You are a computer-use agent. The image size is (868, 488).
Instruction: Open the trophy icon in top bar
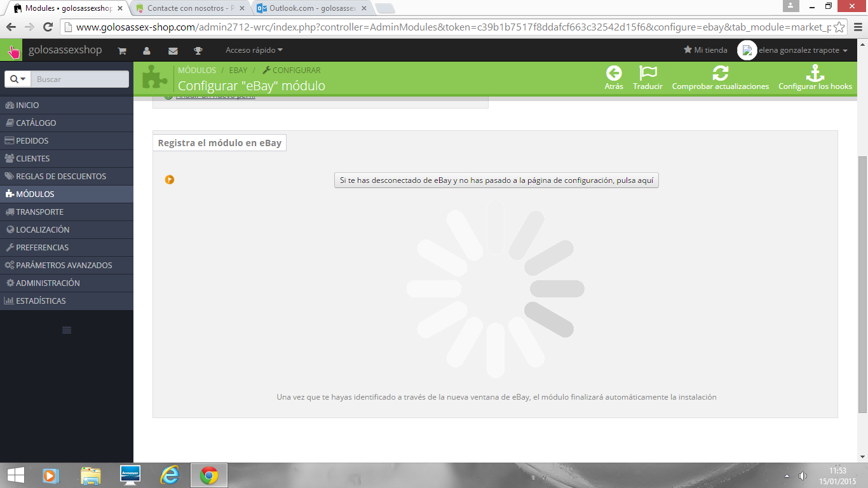[x=198, y=51]
